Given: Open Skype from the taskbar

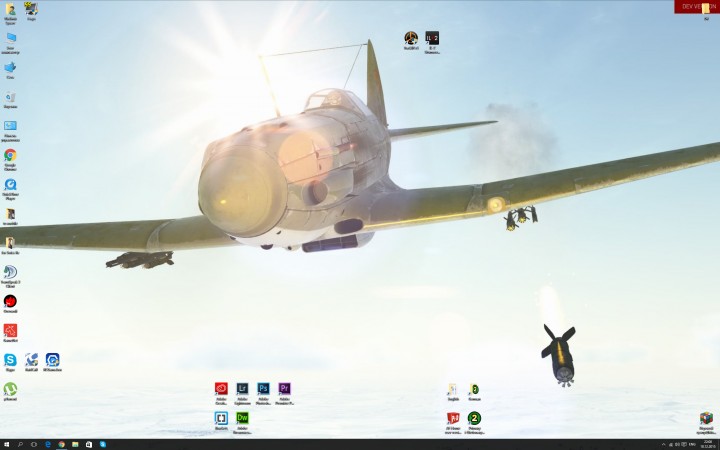Looking at the screenshot, I should (103, 444).
